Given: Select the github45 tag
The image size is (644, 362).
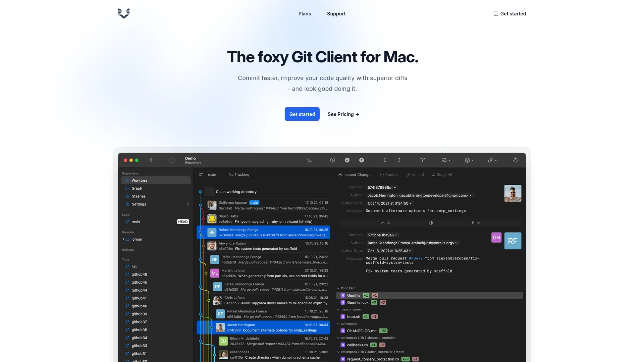Looking at the screenshot, I should pyautogui.click(x=156, y=283).
